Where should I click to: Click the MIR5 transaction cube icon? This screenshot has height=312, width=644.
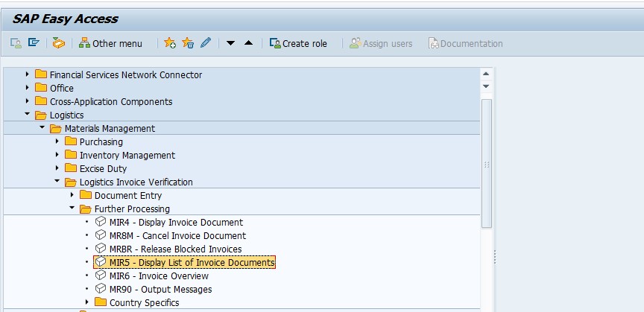tap(100, 261)
